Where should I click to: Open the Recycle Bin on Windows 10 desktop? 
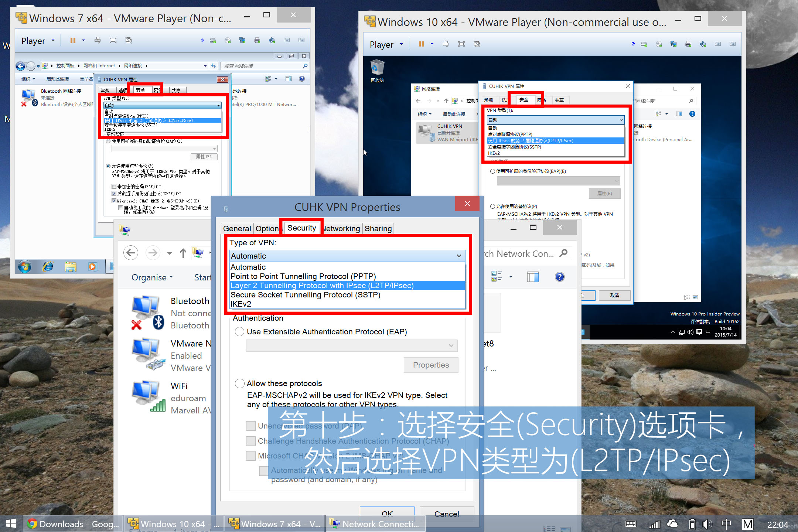(377, 71)
